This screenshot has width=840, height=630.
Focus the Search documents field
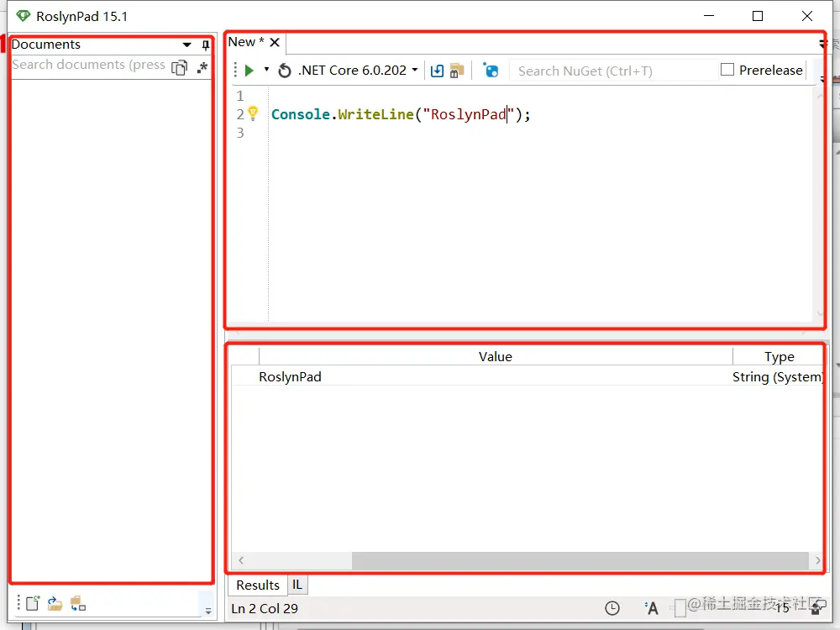click(89, 65)
